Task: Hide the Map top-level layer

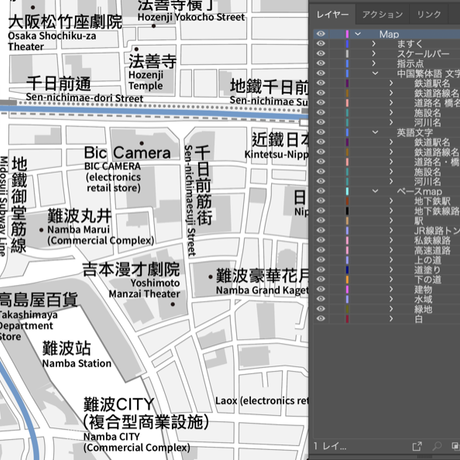Action: 321,34
